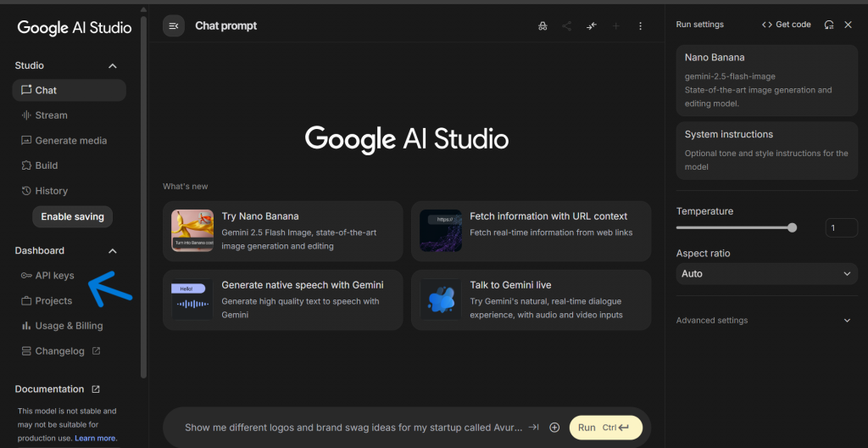868x448 pixels.
Task: Click the Temperature slider handle
Action: (x=793, y=227)
